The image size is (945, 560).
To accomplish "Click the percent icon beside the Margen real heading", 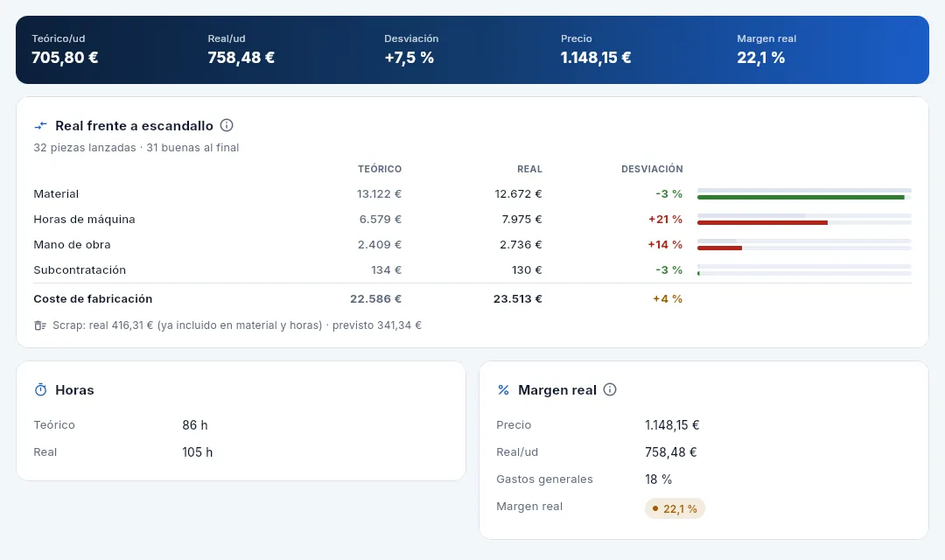I will point(503,390).
